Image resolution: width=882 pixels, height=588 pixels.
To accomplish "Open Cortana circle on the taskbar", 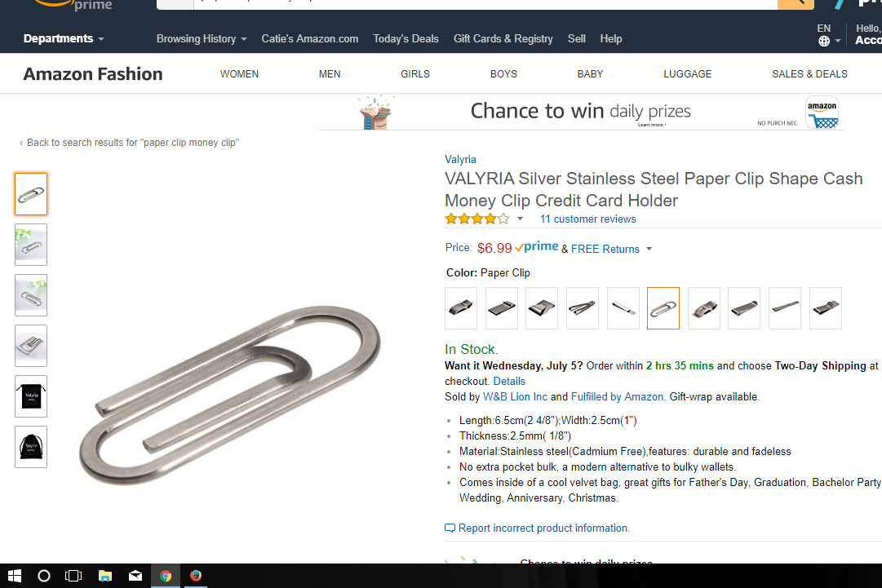I will (44, 576).
